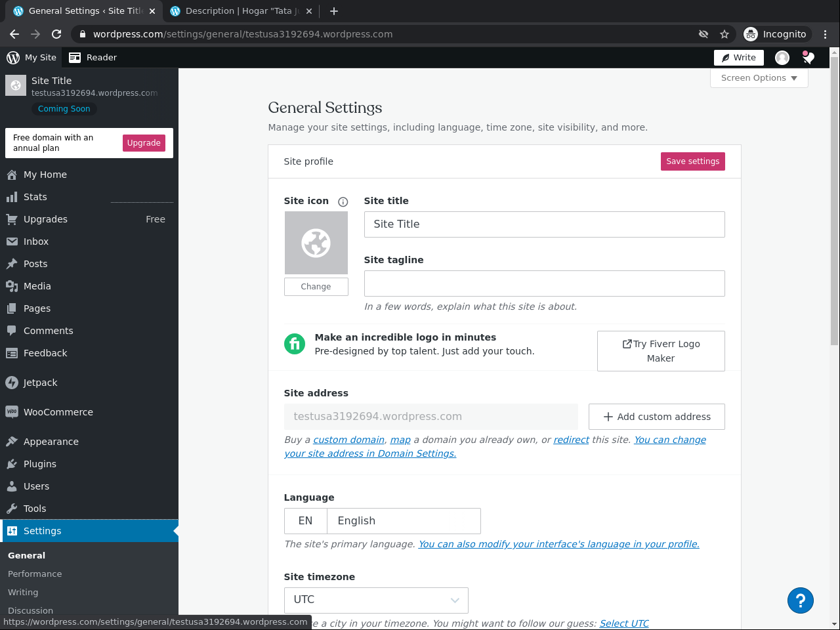Click the site icon thumbnail beside Site Title
This screenshot has height=630, width=840.
[16, 85]
